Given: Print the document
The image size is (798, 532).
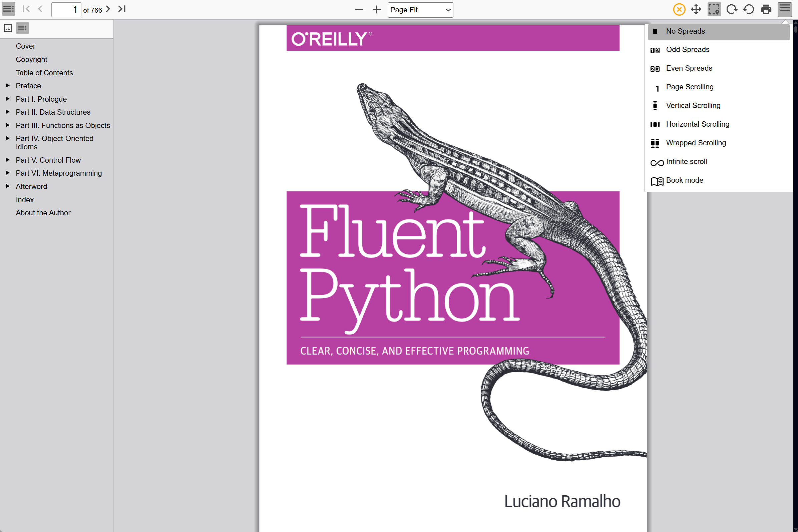Looking at the screenshot, I should (766, 9).
